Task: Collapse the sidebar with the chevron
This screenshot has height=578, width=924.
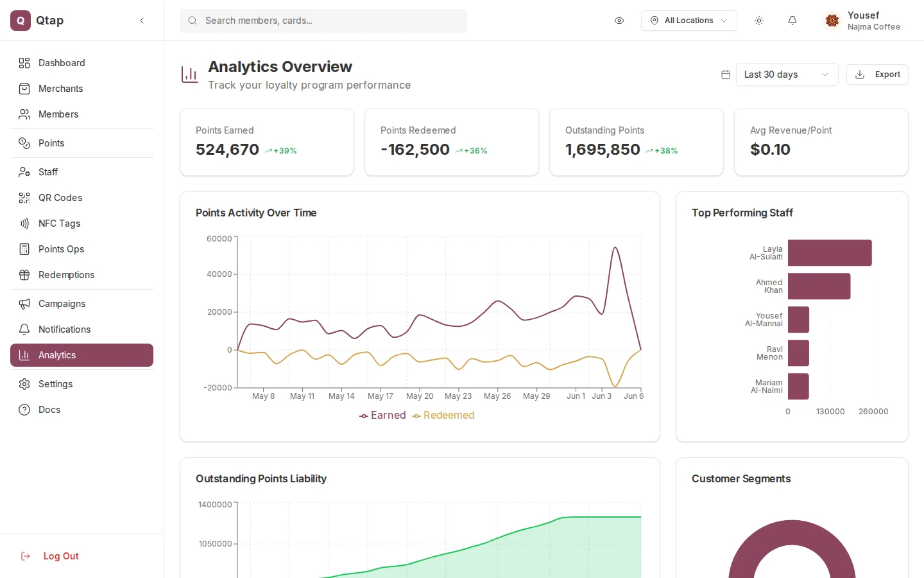Action: (x=142, y=21)
